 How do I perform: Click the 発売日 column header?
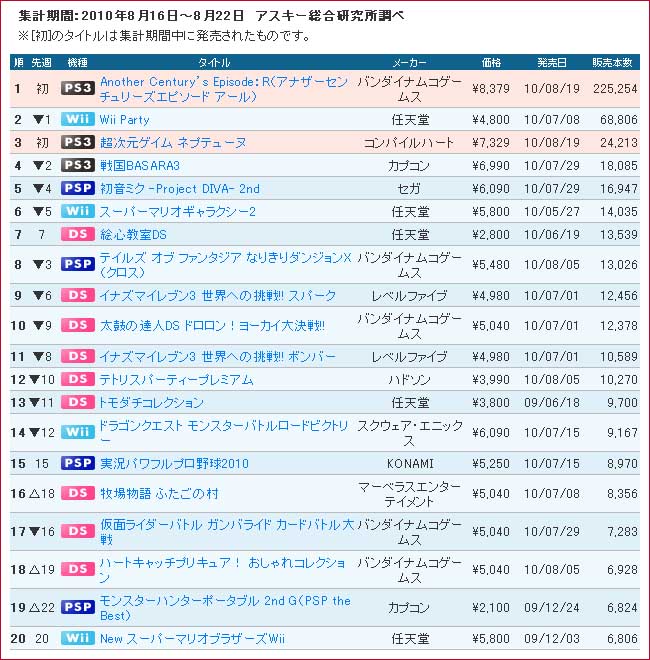coord(551,63)
